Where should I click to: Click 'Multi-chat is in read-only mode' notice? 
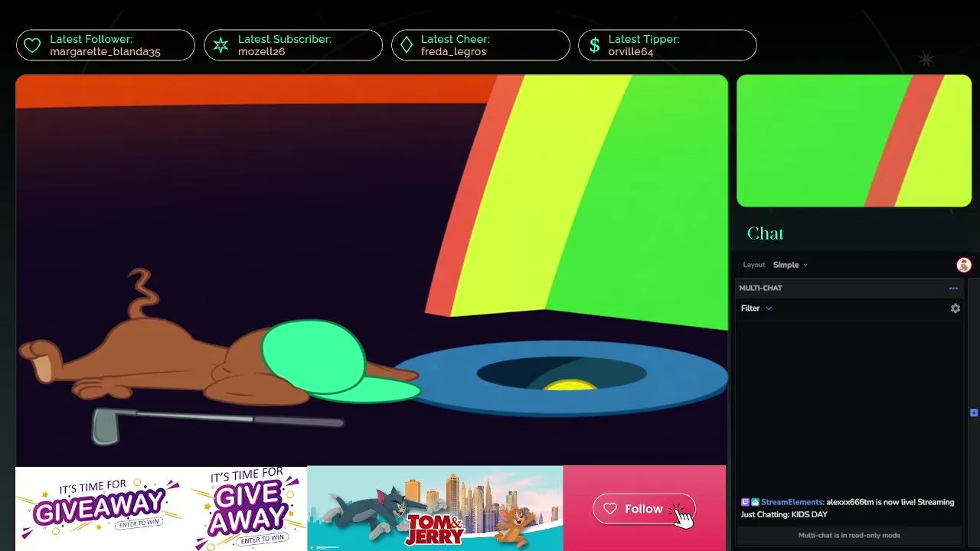(x=849, y=535)
